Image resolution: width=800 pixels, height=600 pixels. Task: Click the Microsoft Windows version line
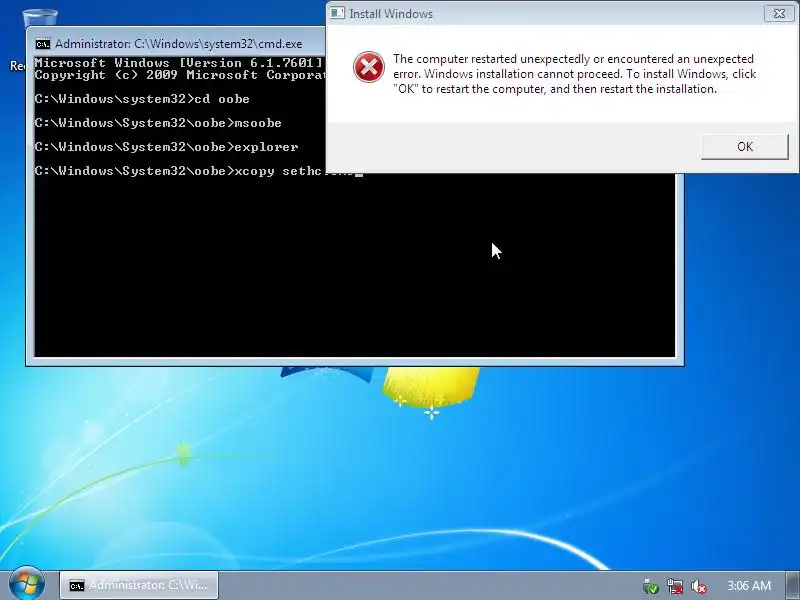(x=179, y=63)
